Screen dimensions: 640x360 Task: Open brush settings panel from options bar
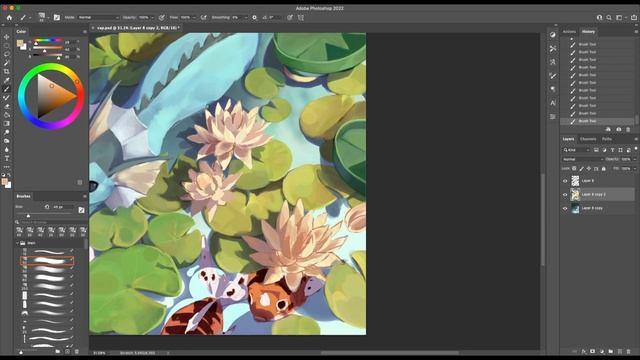57,18
